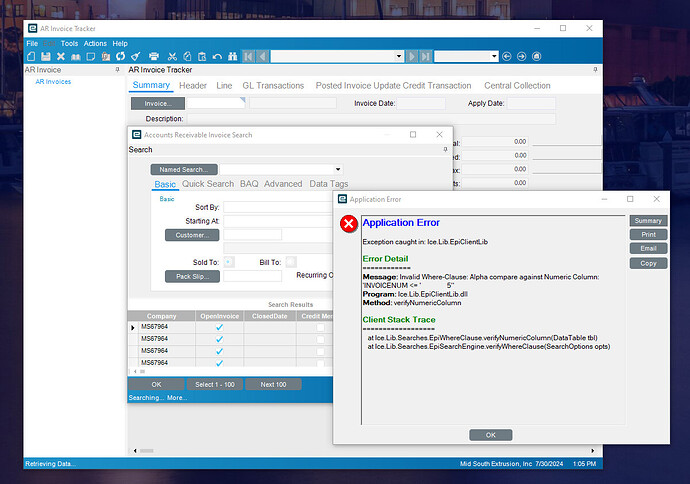Toggle OpenInvoice checkbox in first result row
The image size is (690, 484).
click(219, 328)
